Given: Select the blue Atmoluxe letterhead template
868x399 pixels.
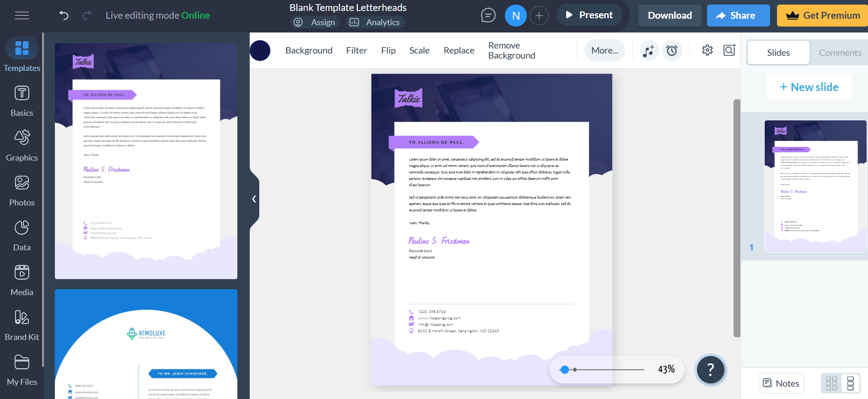Looking at the screenshot, I should click(x=146, y=344).
